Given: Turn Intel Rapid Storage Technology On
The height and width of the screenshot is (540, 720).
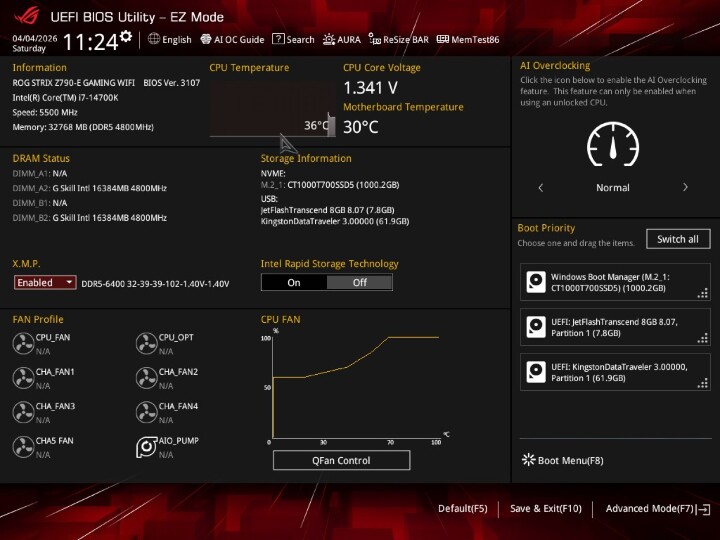Looking at the screenshot, I should pyautogui.click(x=294, y=282).
